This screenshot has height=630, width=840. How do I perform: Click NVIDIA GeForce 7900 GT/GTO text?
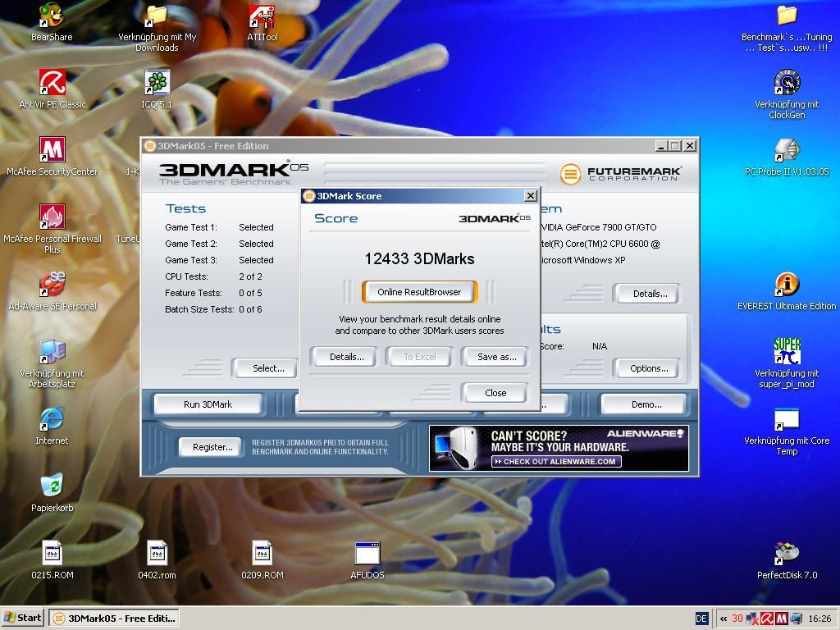pyautogui.click(x=599, y=227)
